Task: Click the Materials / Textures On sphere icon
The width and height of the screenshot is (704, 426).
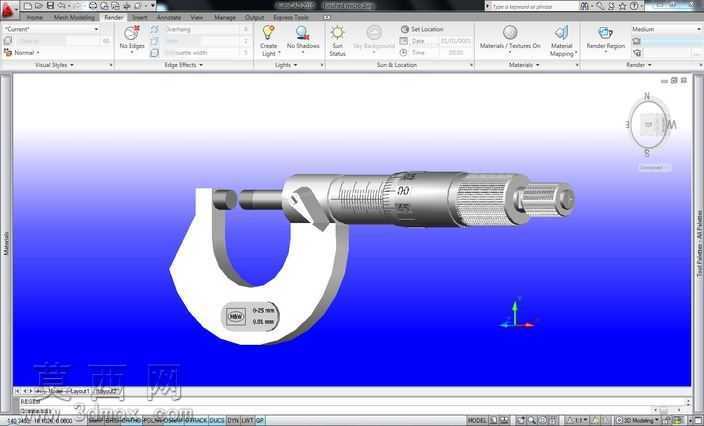Action: click(x=510, y=33)
